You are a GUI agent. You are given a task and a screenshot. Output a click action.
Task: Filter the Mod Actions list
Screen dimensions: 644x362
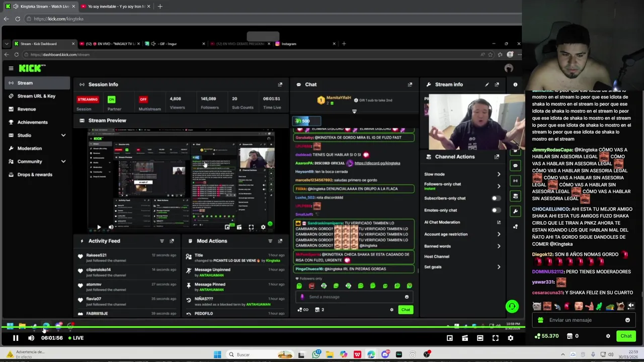point(270,241)
